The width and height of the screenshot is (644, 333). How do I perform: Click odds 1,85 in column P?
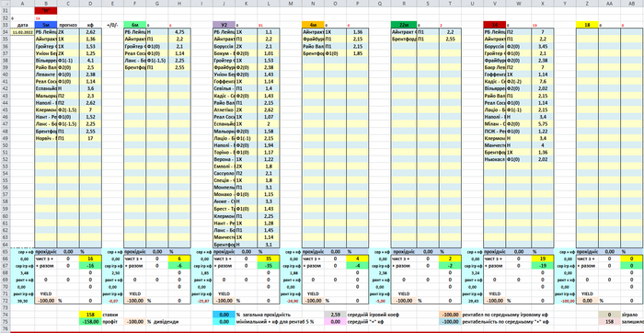(357, 53)
